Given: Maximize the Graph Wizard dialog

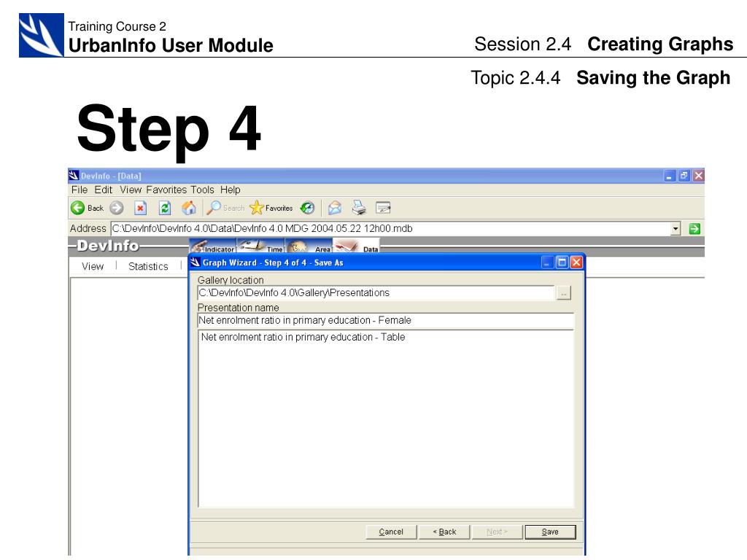Looking at the screenshot, I should 562,262.
